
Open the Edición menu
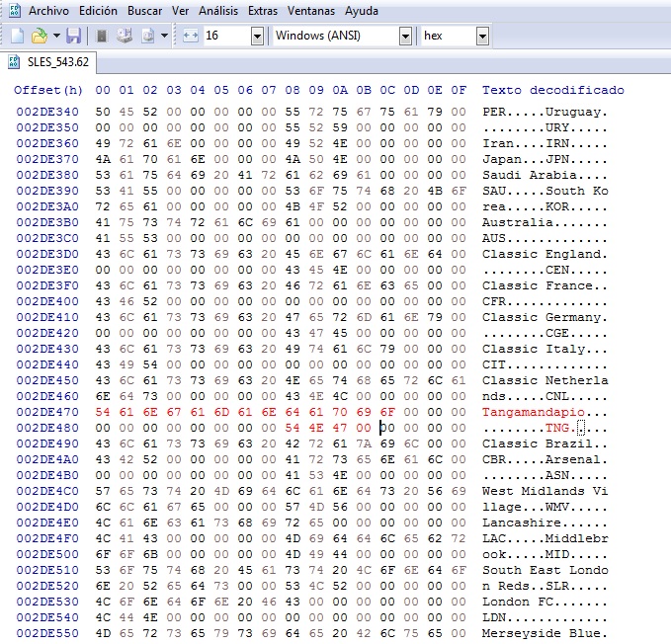(x=98, y=11)
